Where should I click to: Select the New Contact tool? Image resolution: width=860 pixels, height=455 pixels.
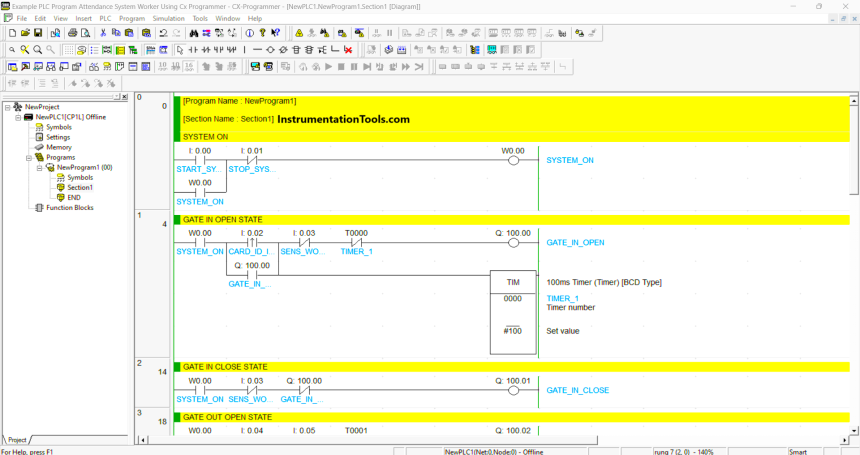click(193, 50)
